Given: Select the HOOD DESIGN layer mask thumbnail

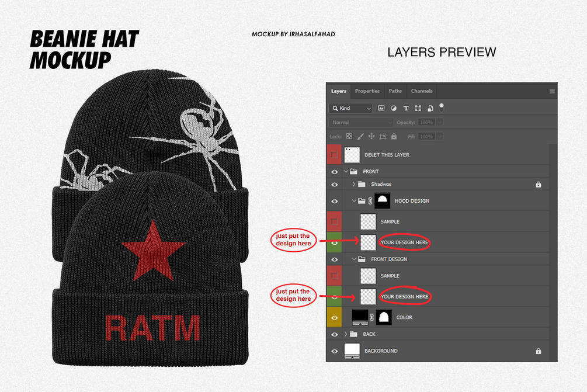Looking at the screenshot, I should pos(382,201).
